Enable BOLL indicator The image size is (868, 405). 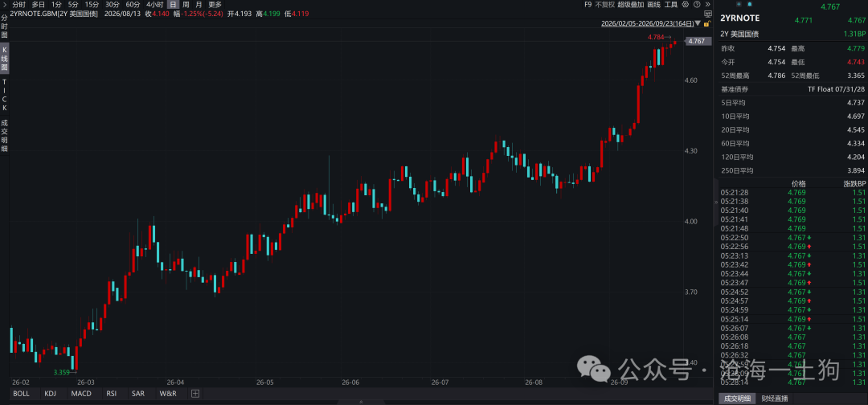point(21,394)
